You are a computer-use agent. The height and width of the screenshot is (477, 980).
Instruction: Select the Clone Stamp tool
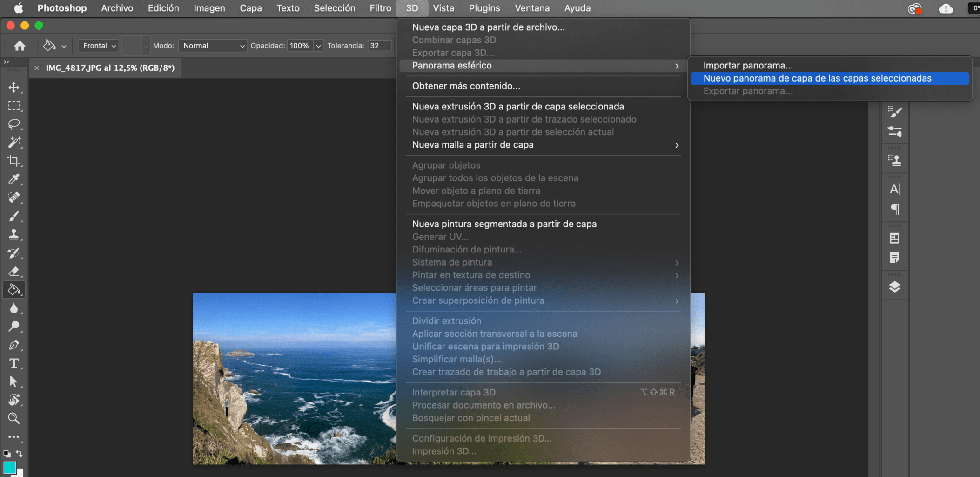14,234
